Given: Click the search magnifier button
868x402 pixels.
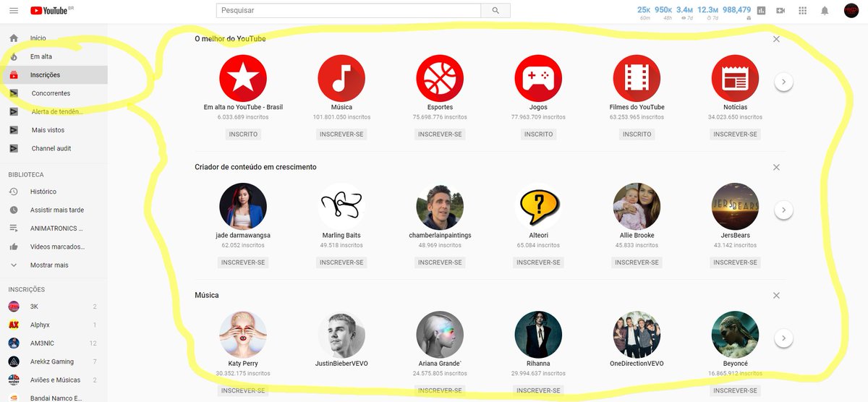Looking at the screenshot, I should 495,10.
